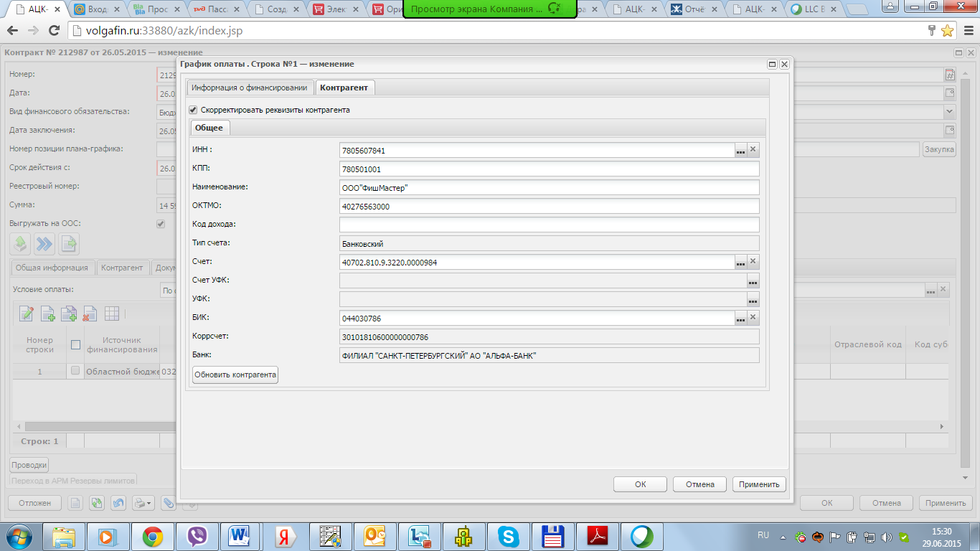This screenshot has width=980, height=551.
Task: Click the Обновить контрагента button
Action: pos(235,375)
